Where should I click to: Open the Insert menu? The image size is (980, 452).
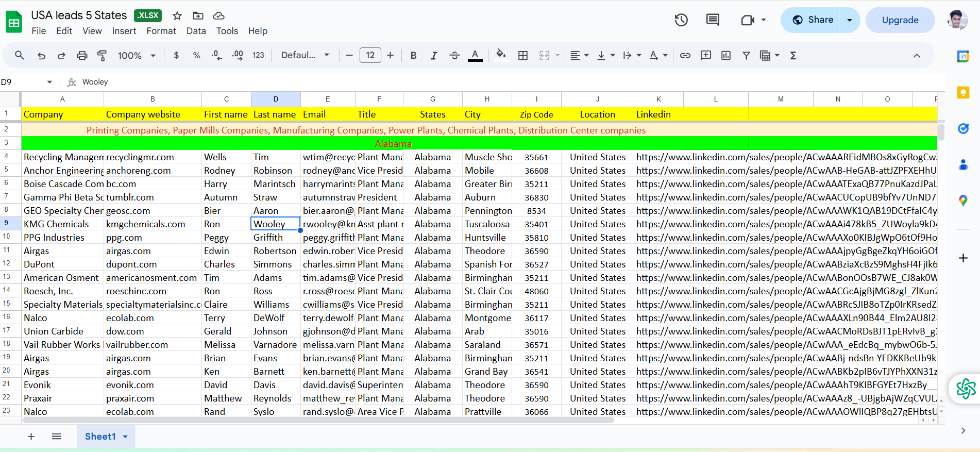(124, 31)
